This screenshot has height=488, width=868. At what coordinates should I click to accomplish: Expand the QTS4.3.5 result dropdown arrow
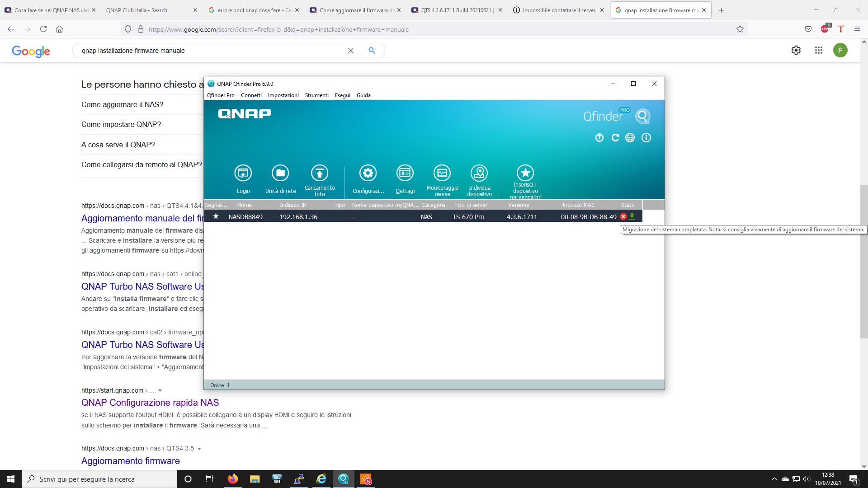[x=199, y=449]
